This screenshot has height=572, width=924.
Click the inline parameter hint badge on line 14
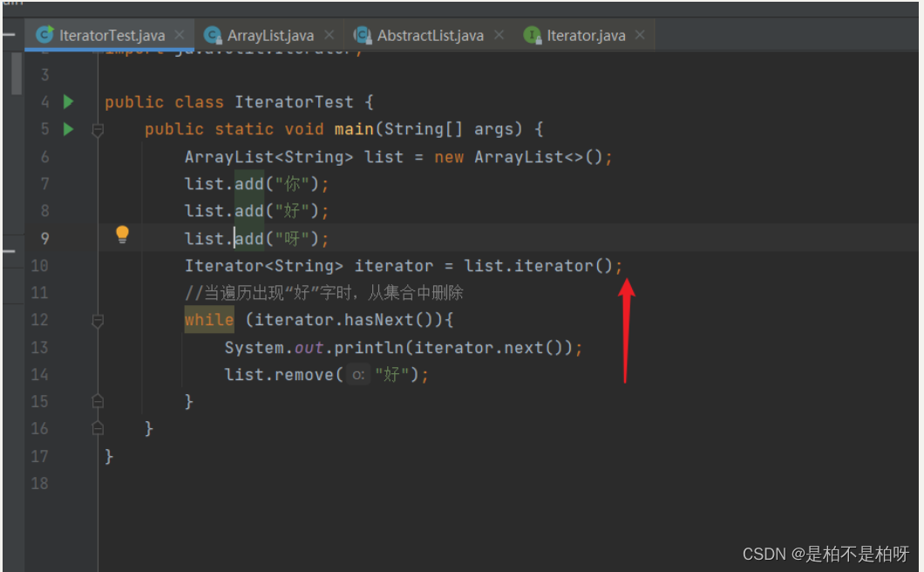(357, 375)
